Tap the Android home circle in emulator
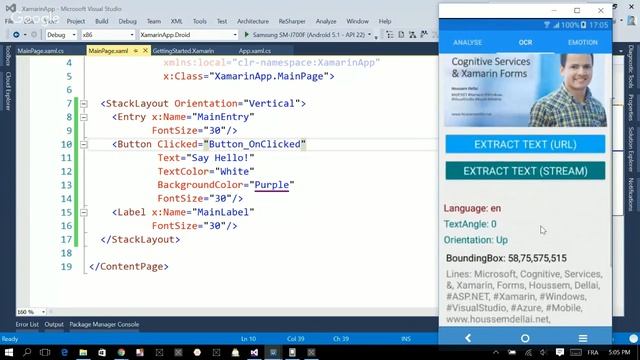Image resolution: width=640 pixels, height=360 pixels. (x=525, y=338)
